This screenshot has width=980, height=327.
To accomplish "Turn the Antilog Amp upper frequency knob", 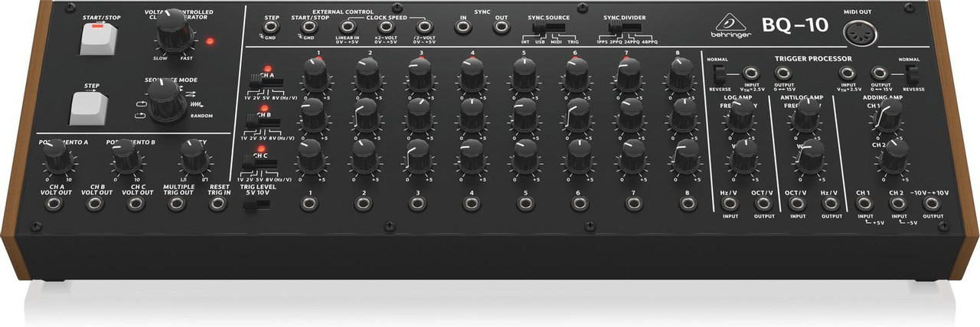I will 807,115.
